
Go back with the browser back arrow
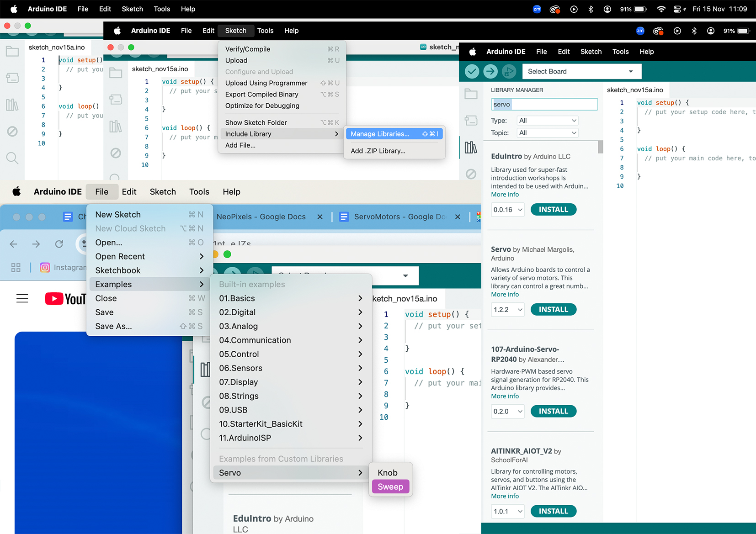click(13, 244)
